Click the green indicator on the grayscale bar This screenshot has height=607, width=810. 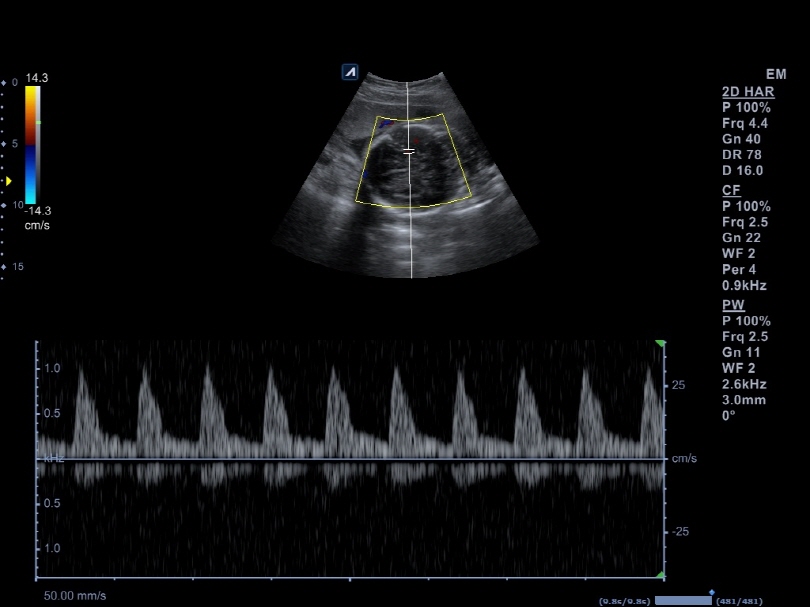38,122
